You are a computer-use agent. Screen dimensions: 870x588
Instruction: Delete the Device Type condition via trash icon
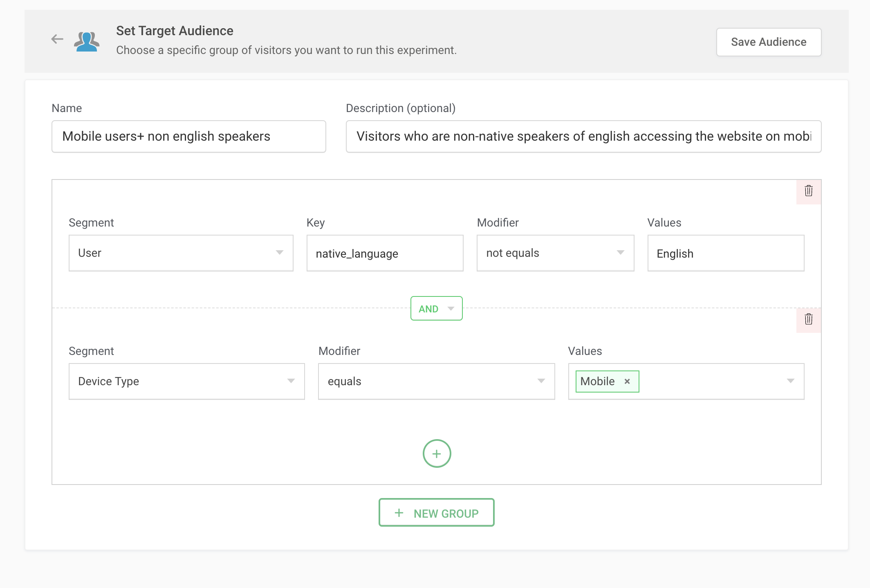808,319
